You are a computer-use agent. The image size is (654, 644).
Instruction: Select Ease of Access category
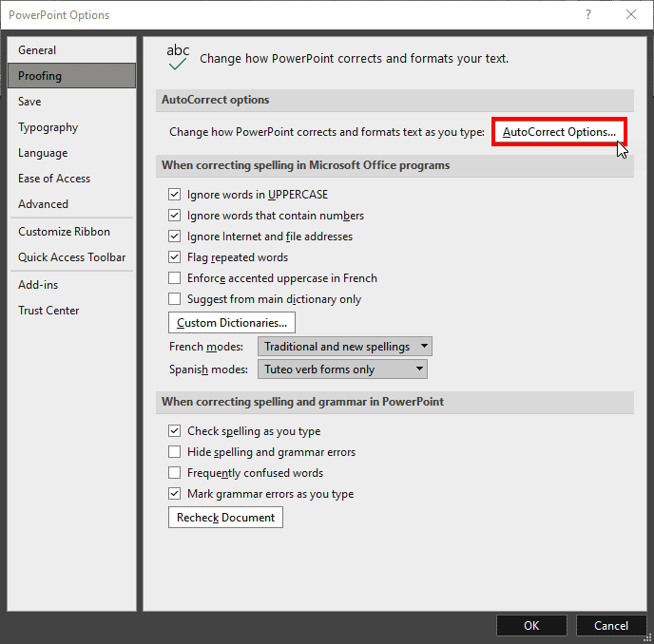71,179
